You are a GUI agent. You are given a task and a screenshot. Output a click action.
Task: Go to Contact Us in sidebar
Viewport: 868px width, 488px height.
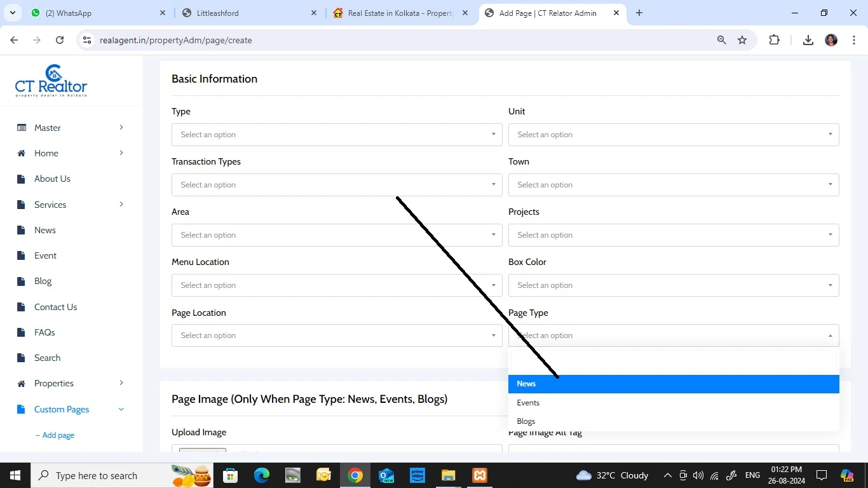(55, 307)
